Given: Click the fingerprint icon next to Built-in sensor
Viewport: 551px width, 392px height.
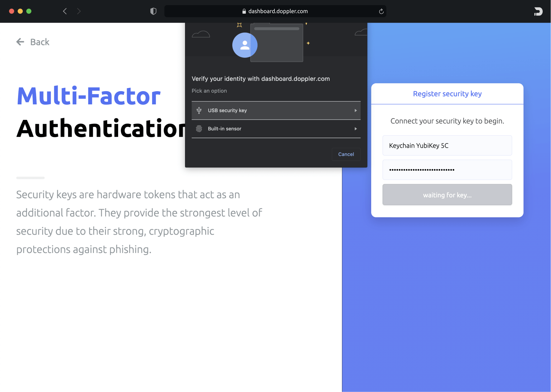Looking at the screenshot, I should pos(199,129).
